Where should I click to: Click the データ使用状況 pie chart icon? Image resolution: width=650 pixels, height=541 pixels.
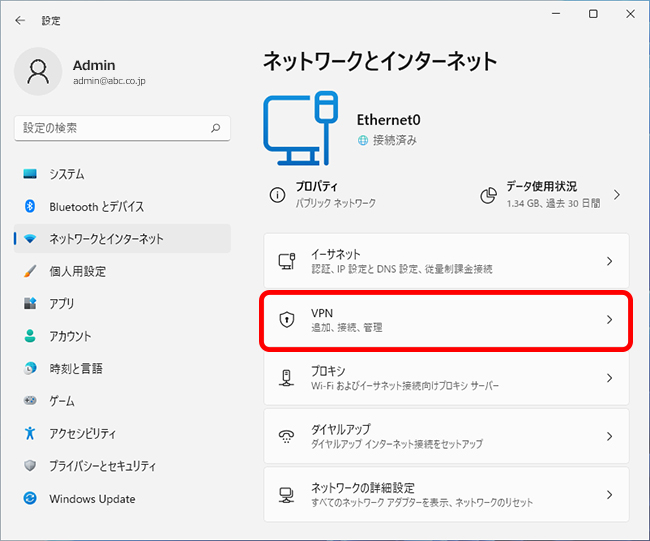click(488, 195)
